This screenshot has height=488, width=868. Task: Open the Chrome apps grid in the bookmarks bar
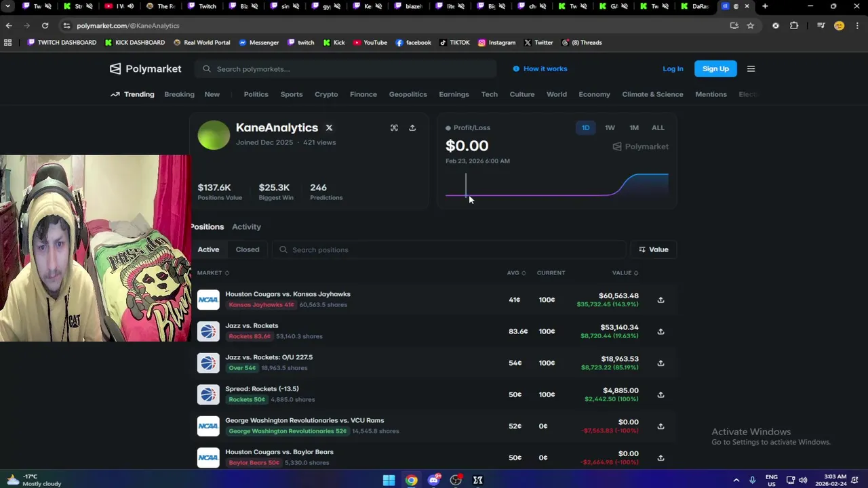click(7, 42)
